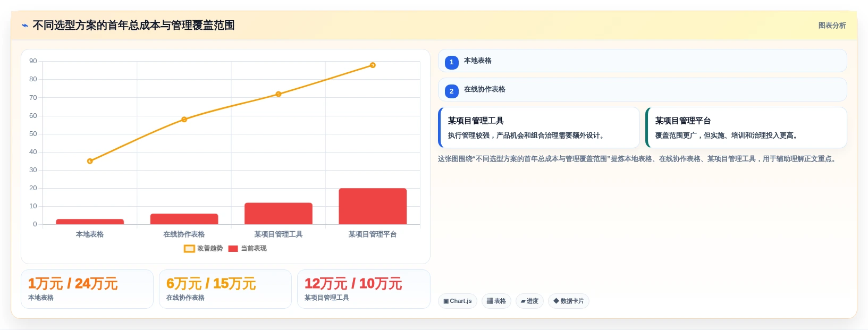
Task: Click the orange 改善趋势 legend swatch
Action: (x=189, y=249)
